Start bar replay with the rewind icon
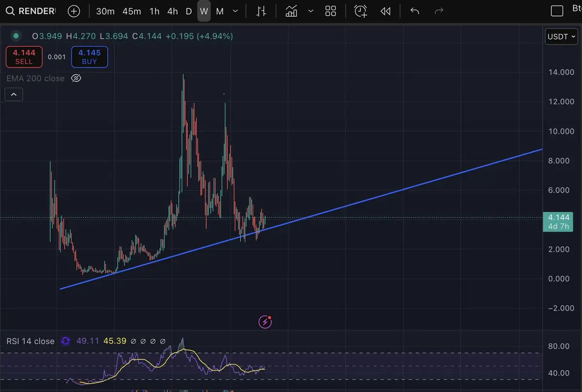 (x=385, y=11)
